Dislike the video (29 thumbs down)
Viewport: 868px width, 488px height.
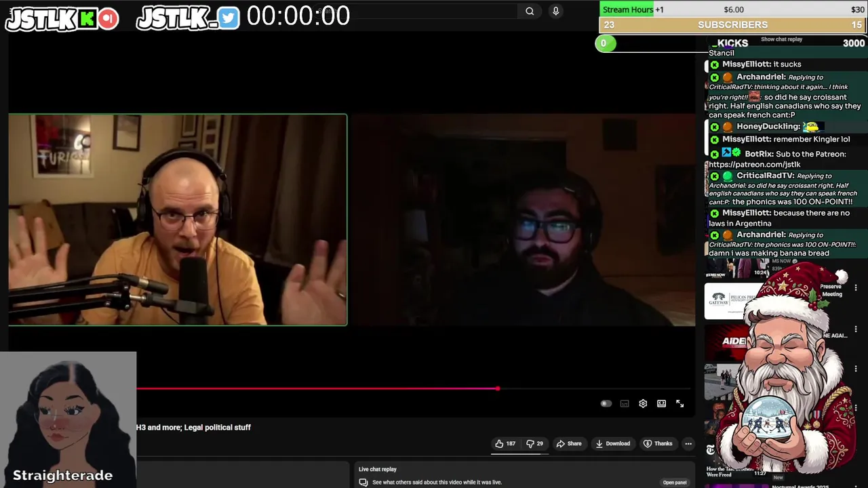click(x=535, y=443)
